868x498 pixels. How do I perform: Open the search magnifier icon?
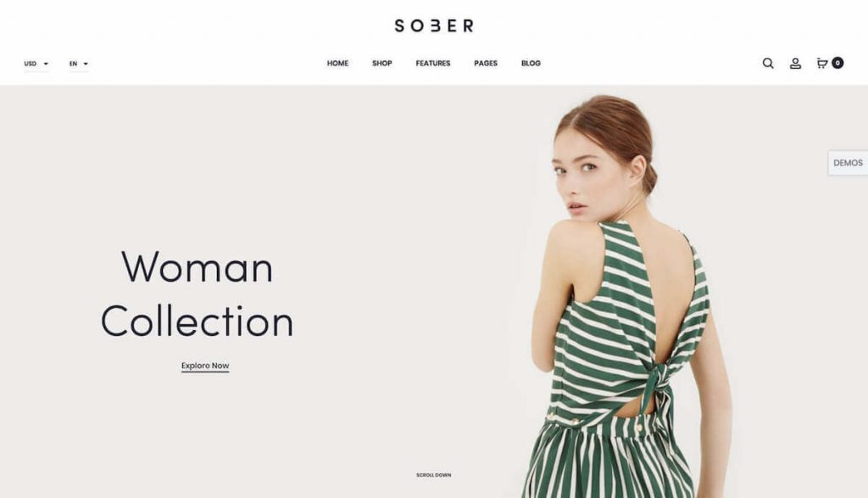[768, 63]
